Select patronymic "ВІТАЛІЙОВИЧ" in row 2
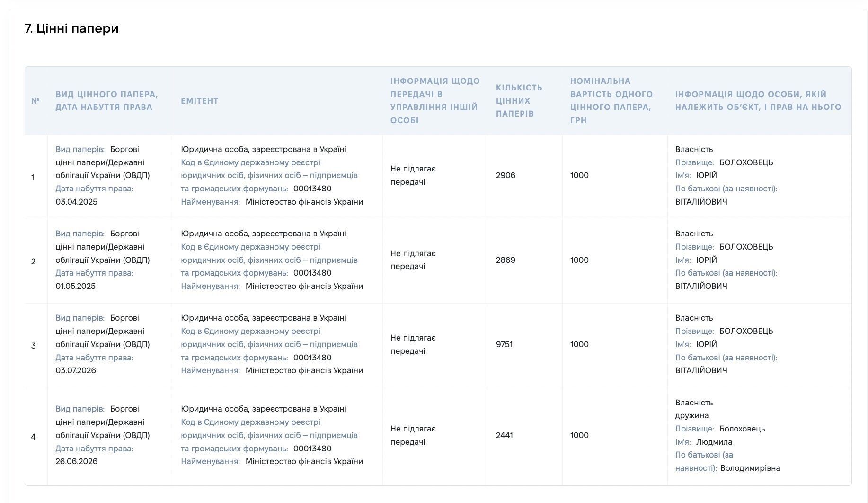This screenshot has height=503, width=868. (701, 286)
